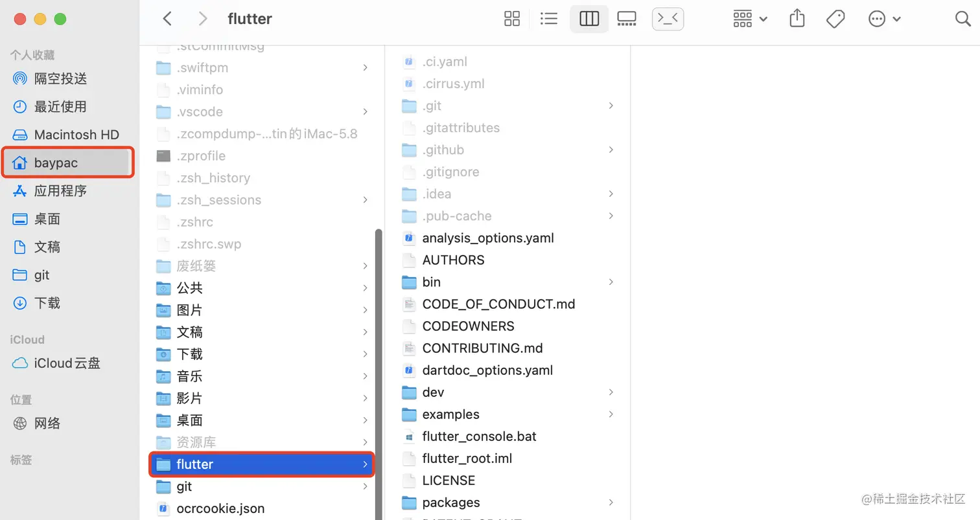Expand the .zsh_sessions folder chevron
980x520 pixels.
point(365,200)
